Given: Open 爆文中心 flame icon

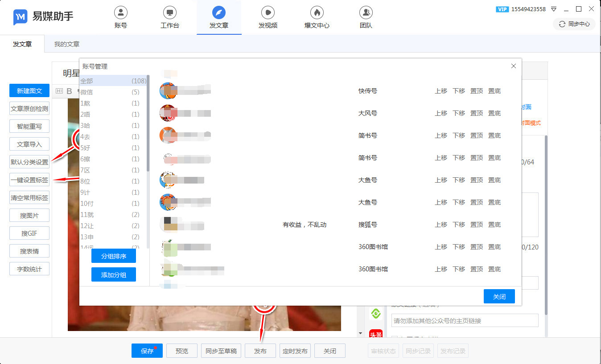Looking at the screenshot, I should click(317, 12).
